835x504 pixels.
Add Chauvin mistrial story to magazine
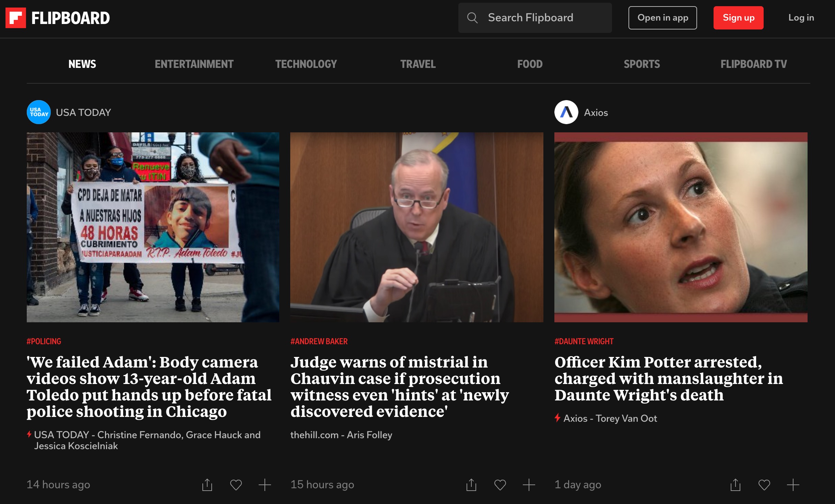click(529, 485)
